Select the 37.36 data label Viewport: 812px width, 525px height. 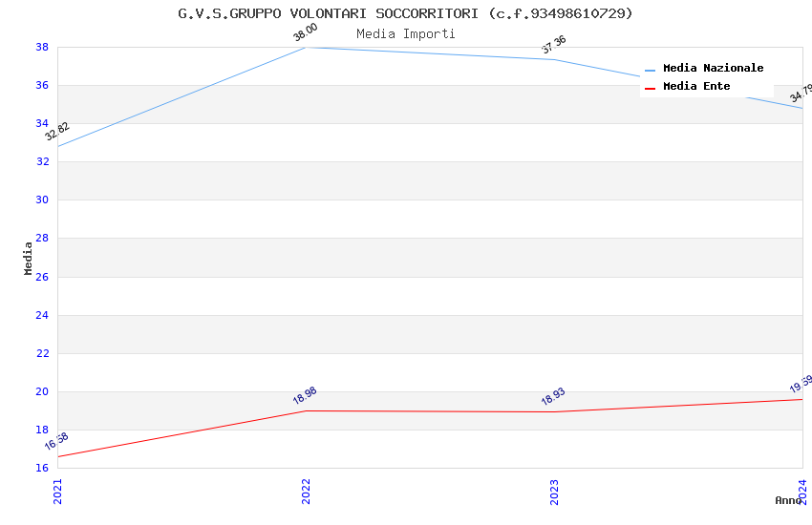pos(553,45)
